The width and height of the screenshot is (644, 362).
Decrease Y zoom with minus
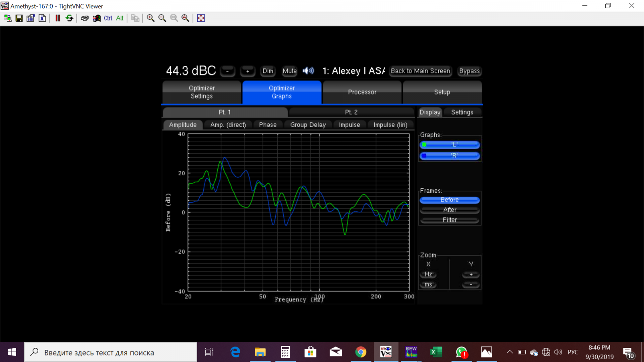click(471, 284)
